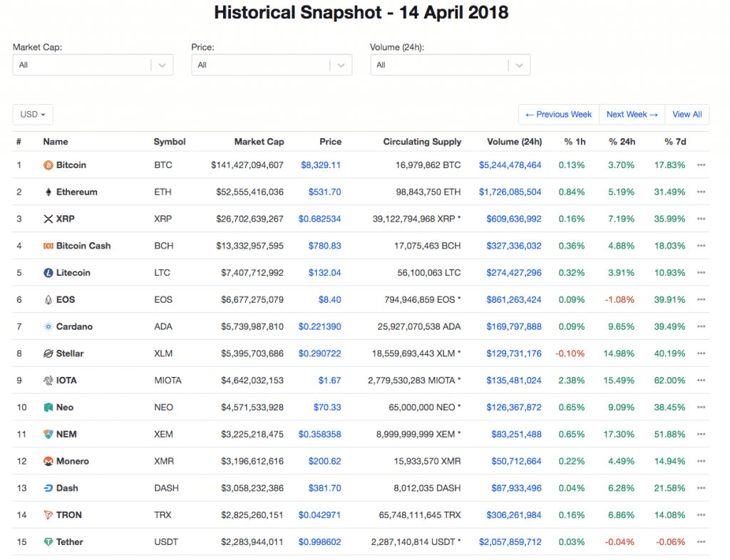Open the Volume (24h) filter dropdown

pos(451,65)
